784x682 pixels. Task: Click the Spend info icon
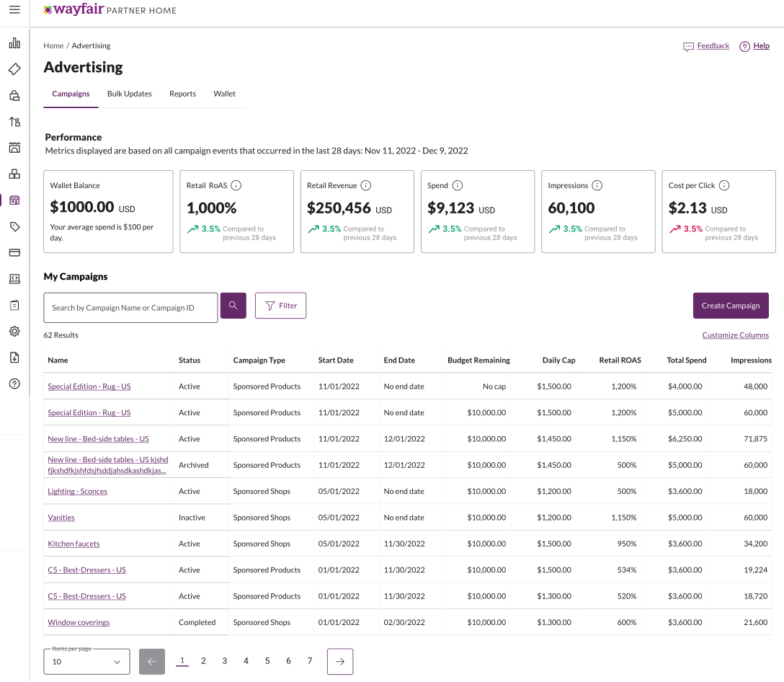click(x=458, y=185)
